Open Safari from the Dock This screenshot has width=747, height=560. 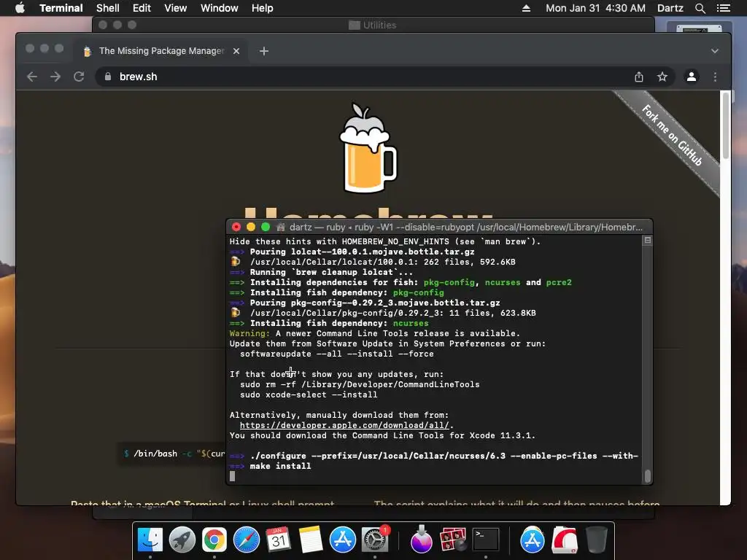click(x=247, y=540)
